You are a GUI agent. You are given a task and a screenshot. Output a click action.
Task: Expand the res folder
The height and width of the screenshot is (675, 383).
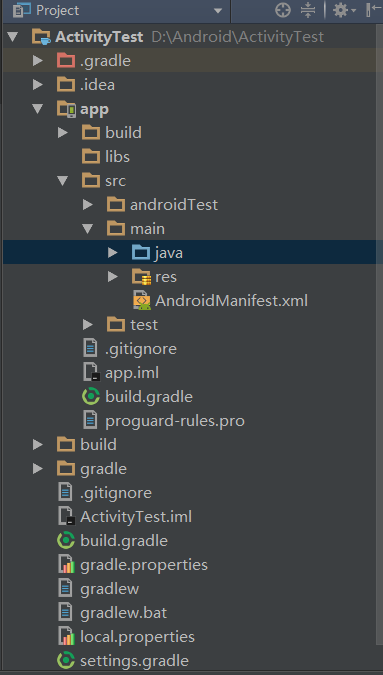click(113, 276)
